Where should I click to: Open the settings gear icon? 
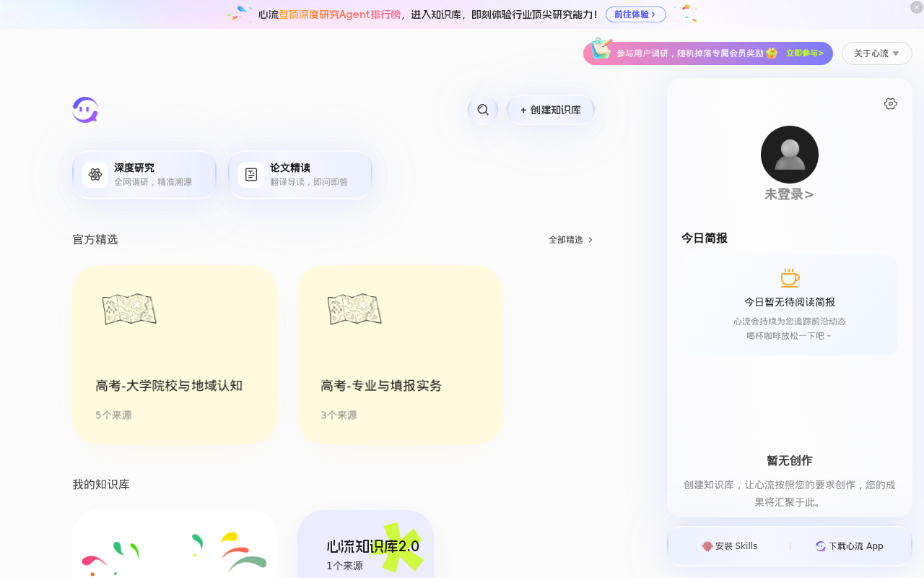[x=891, y=103]
